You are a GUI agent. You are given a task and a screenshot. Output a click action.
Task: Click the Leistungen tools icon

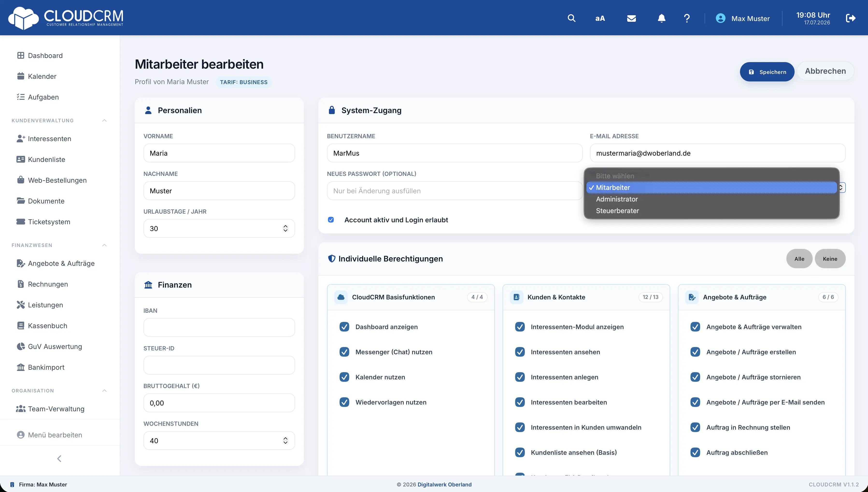click(21, 305)
